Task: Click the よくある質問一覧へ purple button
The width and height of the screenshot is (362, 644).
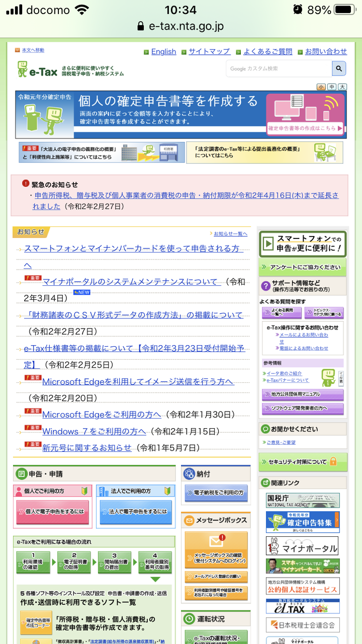Action: [x=282, y=312]
